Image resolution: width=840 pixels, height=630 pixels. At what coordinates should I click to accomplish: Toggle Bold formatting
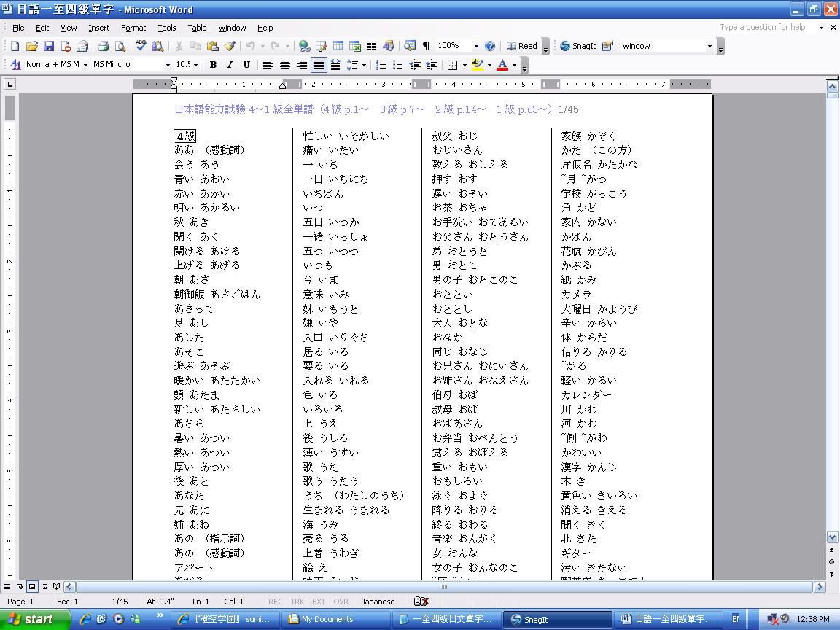click(213, 65)
